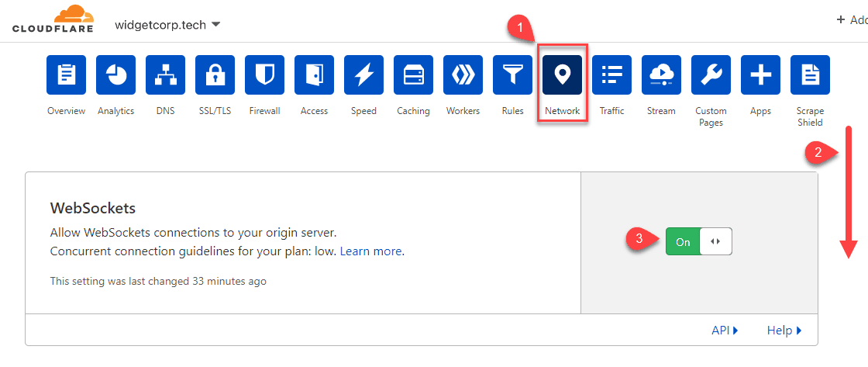868x367 pixels.
Task: Toggle the WebSockets On switch
Action: [698, 242]
